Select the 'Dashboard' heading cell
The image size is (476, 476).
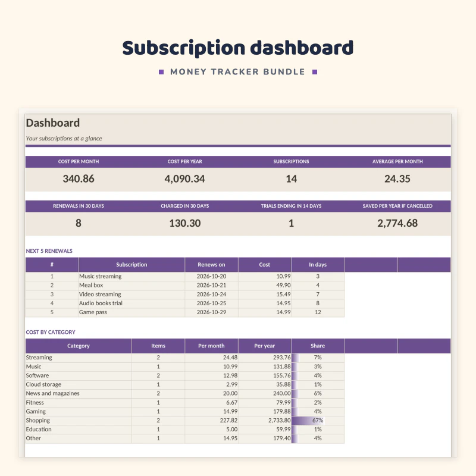[x=53, y=123]
